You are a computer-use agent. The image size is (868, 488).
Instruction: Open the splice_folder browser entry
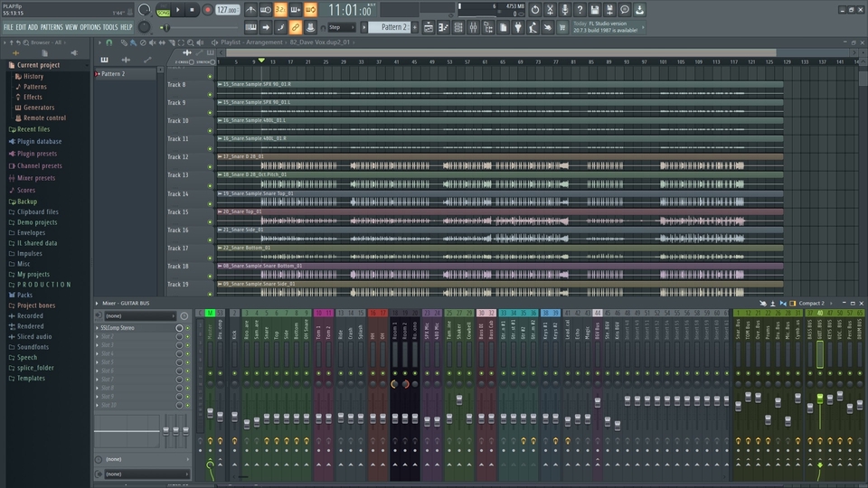point(35,368)
